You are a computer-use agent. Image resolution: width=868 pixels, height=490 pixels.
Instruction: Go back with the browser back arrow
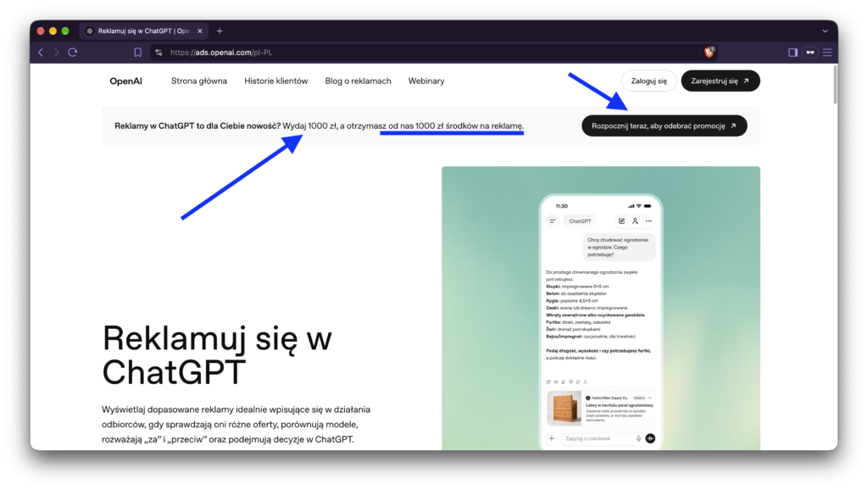click(x=41, y=53)
